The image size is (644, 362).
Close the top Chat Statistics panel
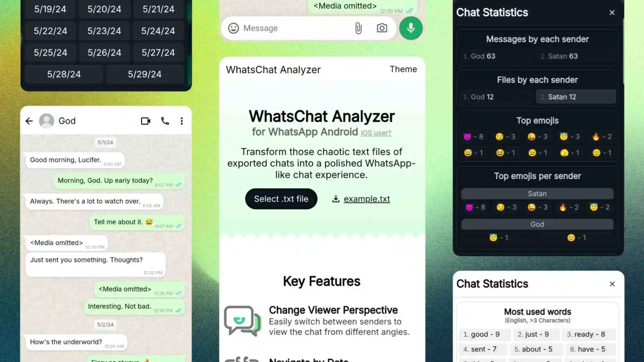pyautogui.click(x=612, y=12)
